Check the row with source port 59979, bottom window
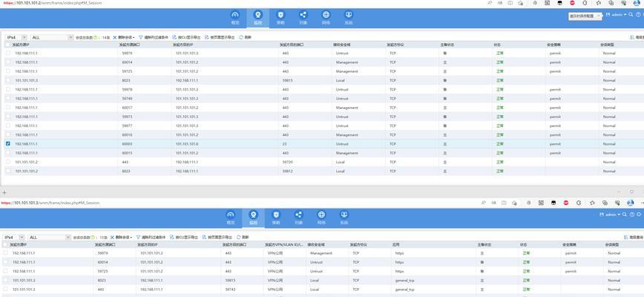 pyautogui.click(x=5, y=253)
